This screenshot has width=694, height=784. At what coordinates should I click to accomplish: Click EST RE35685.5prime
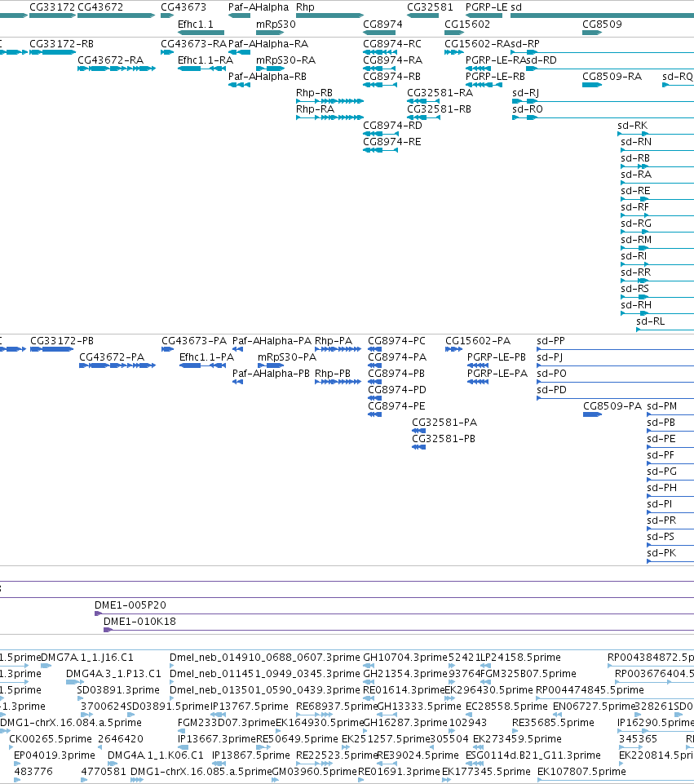click(x=553, y=723)
